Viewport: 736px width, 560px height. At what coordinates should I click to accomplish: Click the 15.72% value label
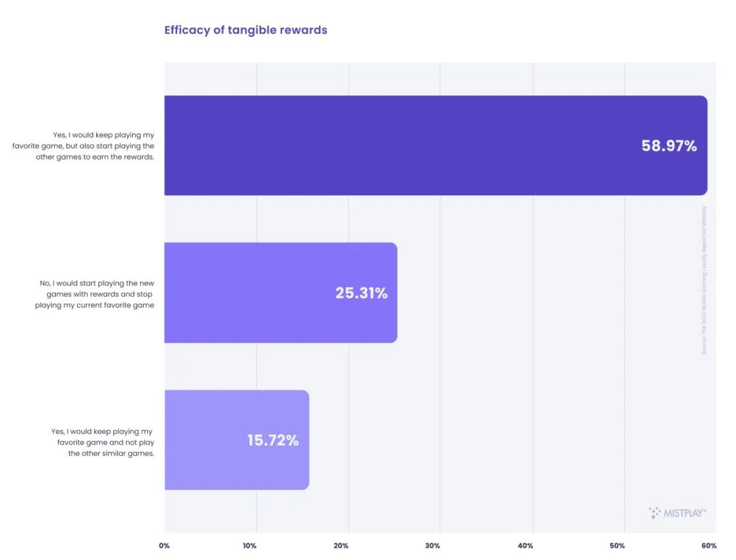[273, 440]
